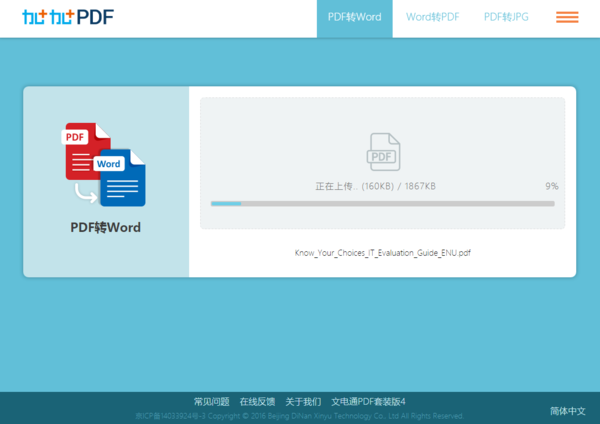Open the 简体中文 language selector
600x424 pixels.
click(x=568, y=411)
